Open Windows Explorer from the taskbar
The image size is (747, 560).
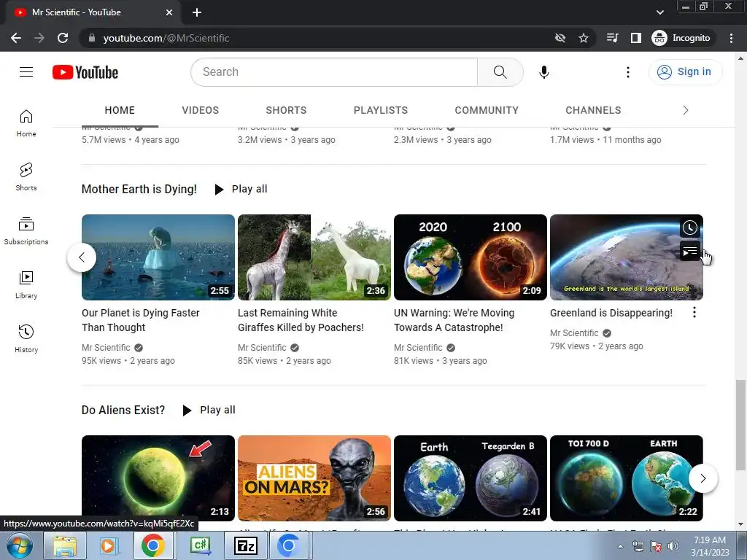pos(65,545)
